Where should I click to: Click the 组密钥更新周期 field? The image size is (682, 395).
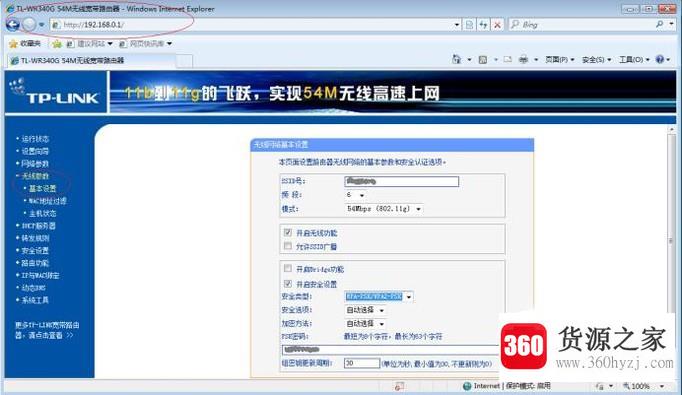(x=361, y=363)
